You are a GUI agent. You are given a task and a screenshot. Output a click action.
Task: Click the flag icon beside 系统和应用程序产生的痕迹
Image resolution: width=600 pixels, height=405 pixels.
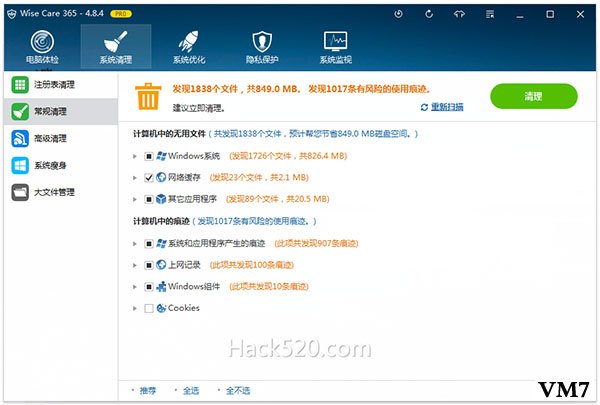tap(161, 243)
